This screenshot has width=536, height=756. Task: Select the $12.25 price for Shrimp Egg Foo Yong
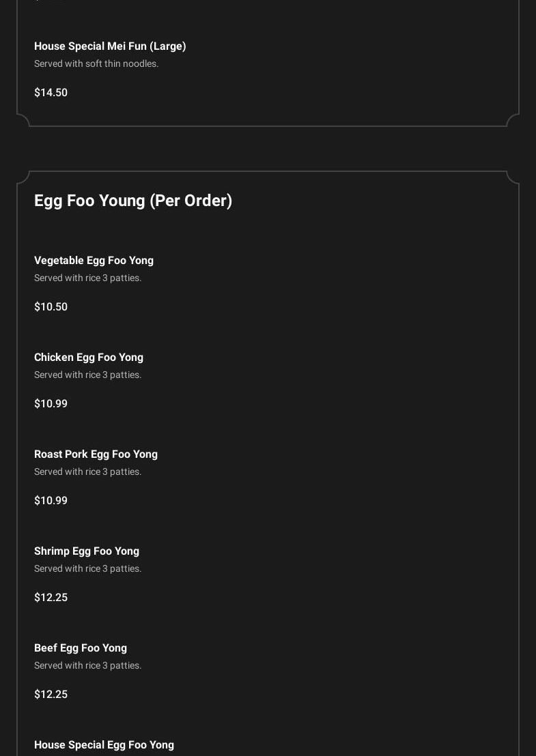coord(51,598)
